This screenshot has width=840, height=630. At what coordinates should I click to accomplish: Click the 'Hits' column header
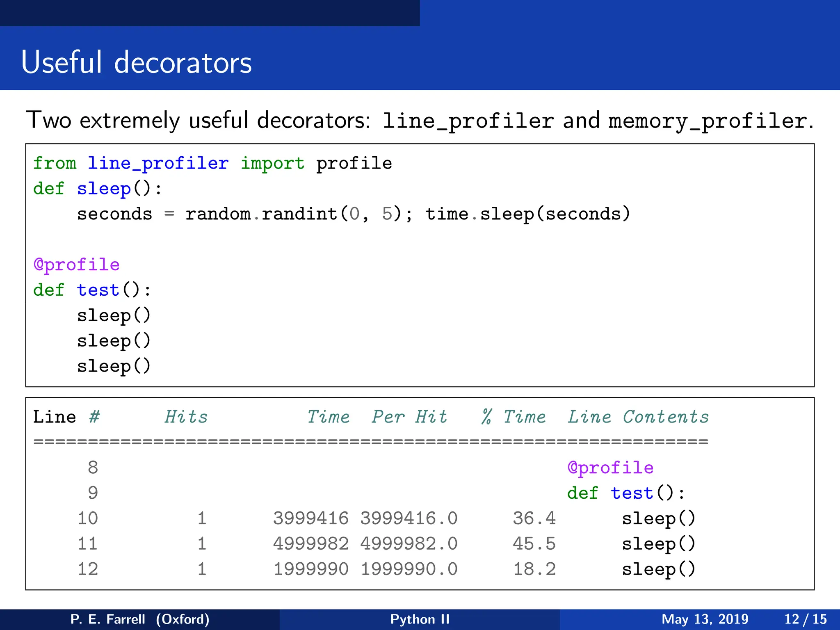(186, 417)
